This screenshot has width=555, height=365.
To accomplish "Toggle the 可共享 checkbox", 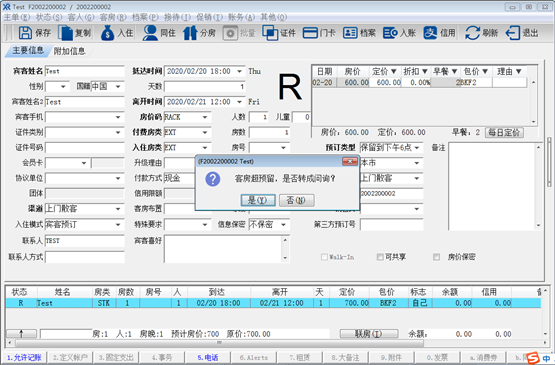I will coord(380,257).
